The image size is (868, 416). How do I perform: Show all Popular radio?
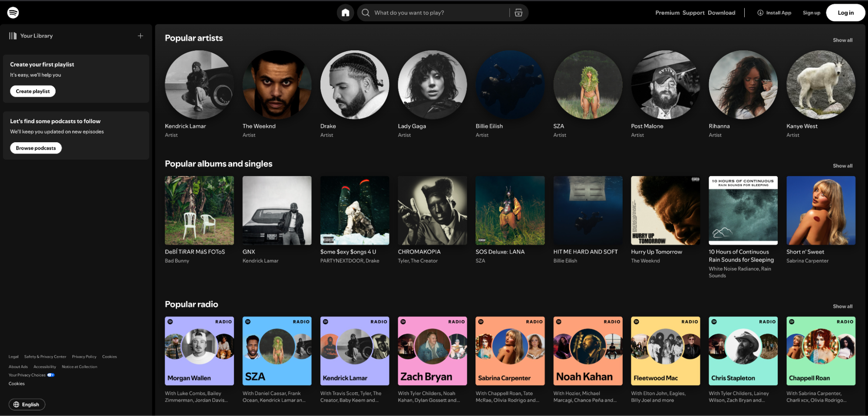point(842,306)
